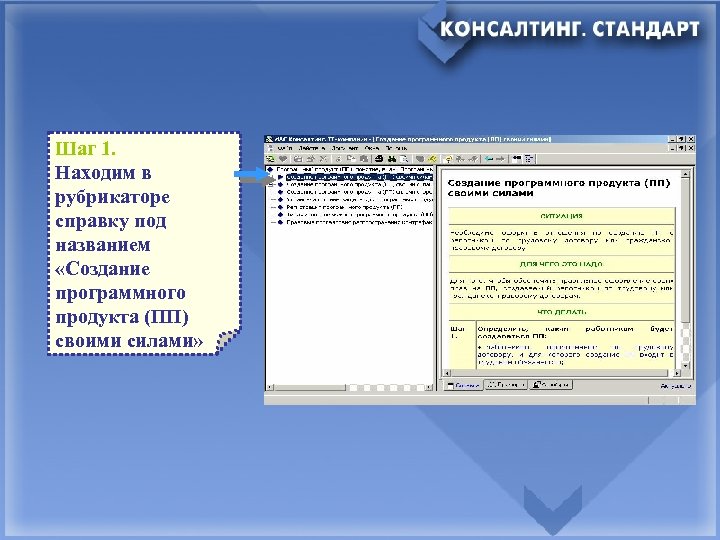This screenshot has height=540, width=720.
Task: Click the grey forward arrow icon
Action: [500, 159]
